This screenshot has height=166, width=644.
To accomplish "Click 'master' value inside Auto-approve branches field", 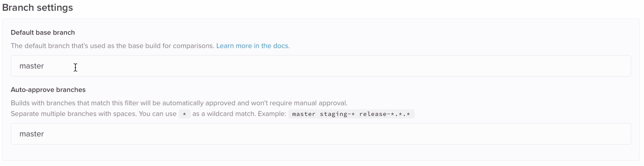I will [x=32, y=134].
